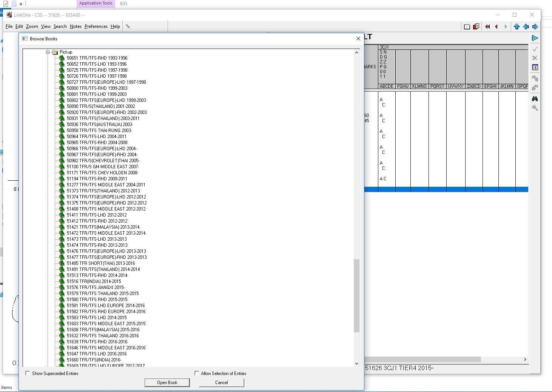
Task: Click the grey checkmark icon
Action: pyautogui.click(x=535, y=49)
